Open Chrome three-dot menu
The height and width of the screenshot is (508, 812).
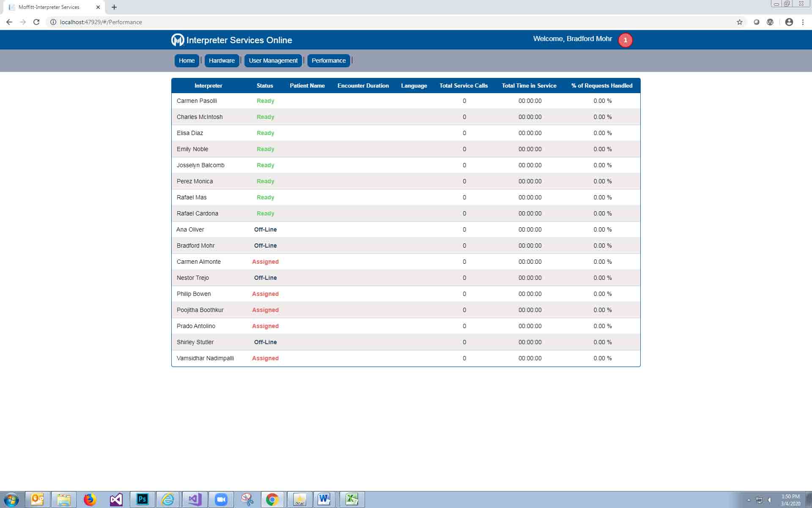point(803,22)
